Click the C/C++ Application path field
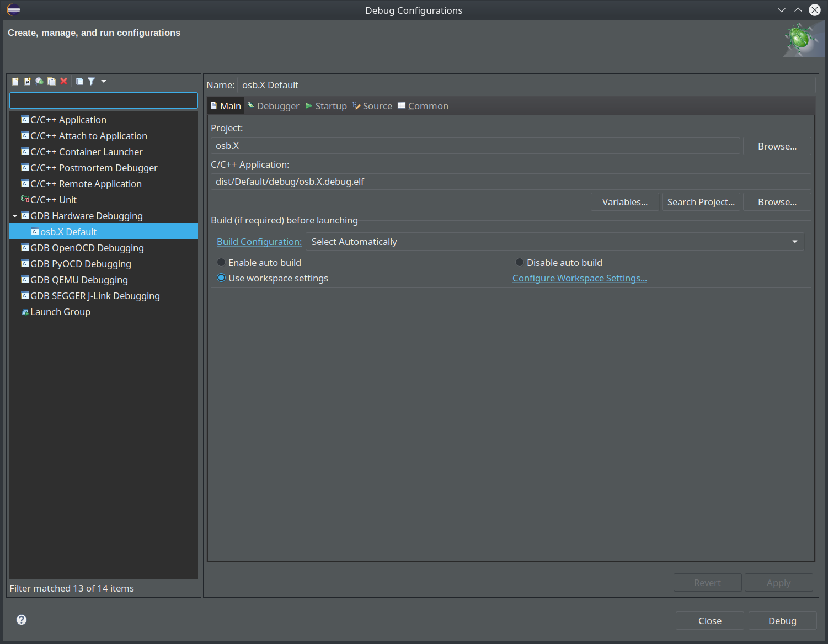Viewport: 828px width, 644px height. coord(511,182)
